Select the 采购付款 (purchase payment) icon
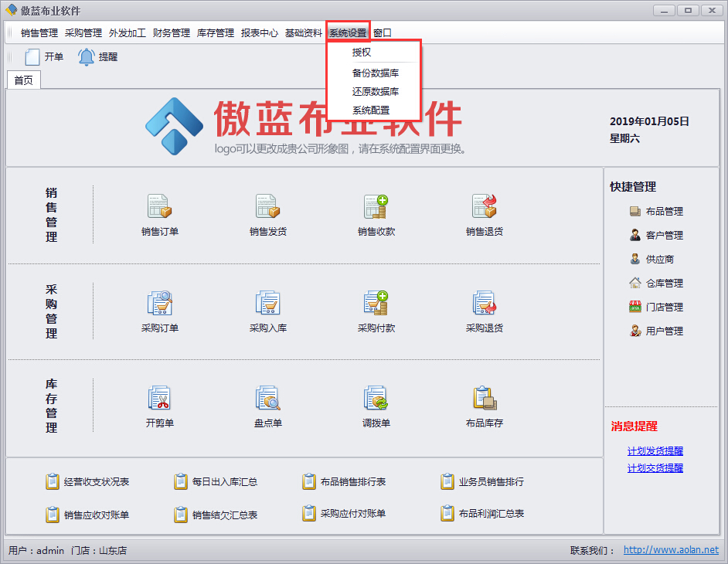Viewport: 728px width, 564px height. [x=376, y=309]
